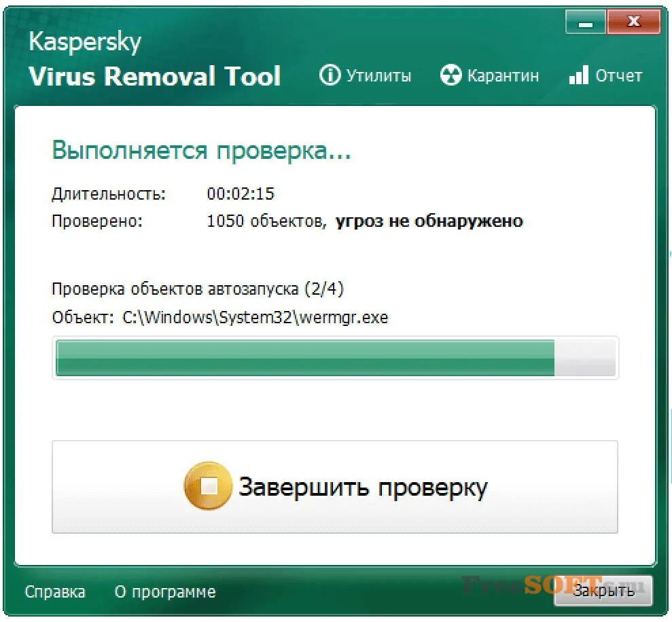This screenshot has height=622, width=672.
Task: Stop scan via Завершить проверку text
Action: (x=363, y=487)
